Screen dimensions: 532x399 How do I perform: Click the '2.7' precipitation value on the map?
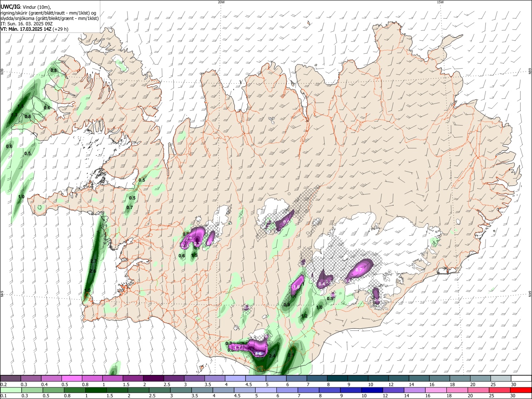click(94, 261)
